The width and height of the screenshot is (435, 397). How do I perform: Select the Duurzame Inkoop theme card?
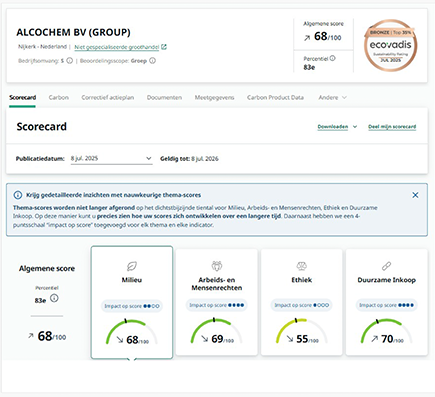(387, 302)
